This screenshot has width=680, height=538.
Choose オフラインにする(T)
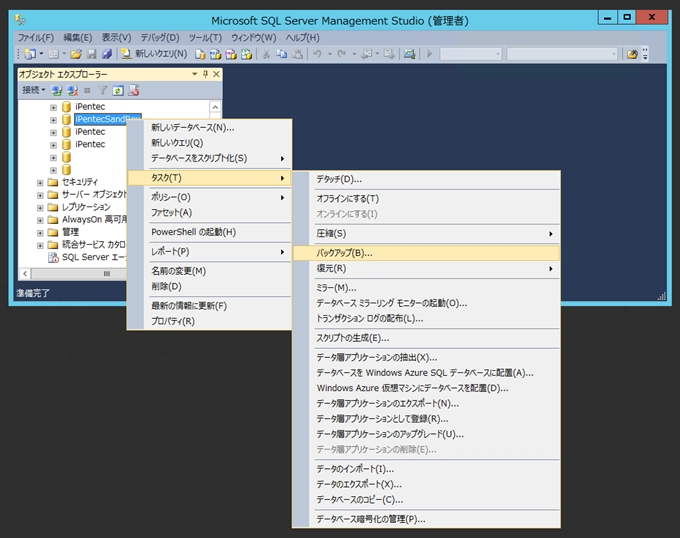pos(427,199)
